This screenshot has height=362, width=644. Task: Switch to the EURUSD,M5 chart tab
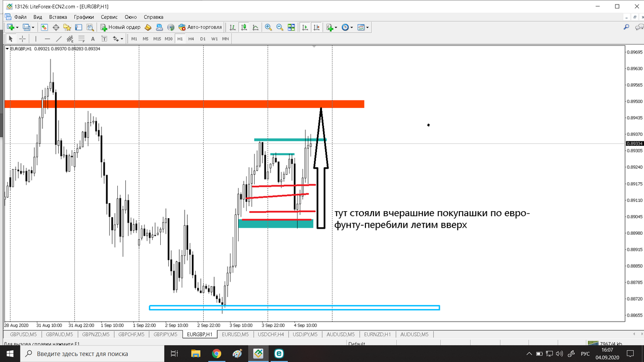[235, 335]
